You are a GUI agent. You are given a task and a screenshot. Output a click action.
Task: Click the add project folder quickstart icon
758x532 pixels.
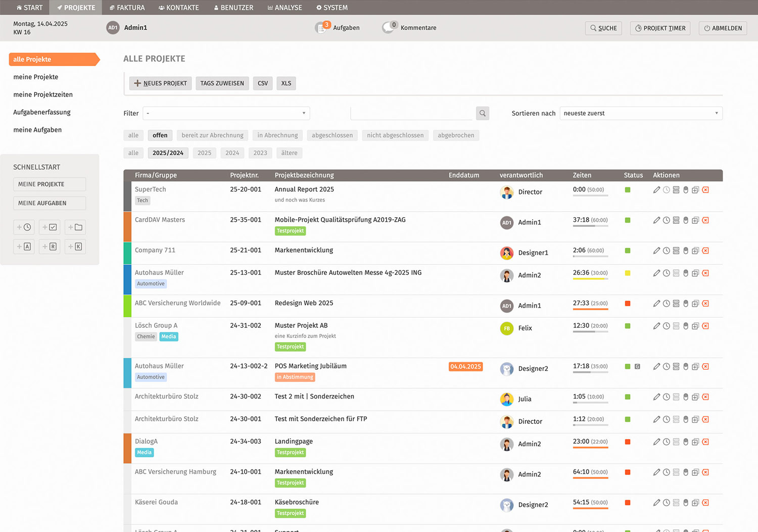[75, 227]
